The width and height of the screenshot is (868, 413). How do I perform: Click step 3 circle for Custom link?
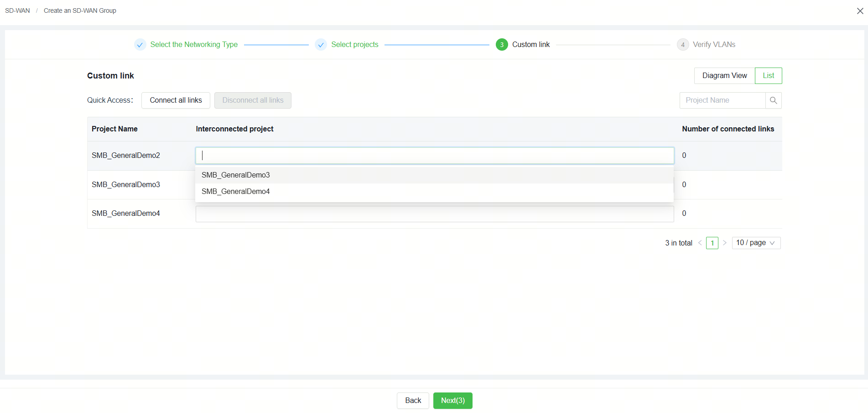(502, 45)
